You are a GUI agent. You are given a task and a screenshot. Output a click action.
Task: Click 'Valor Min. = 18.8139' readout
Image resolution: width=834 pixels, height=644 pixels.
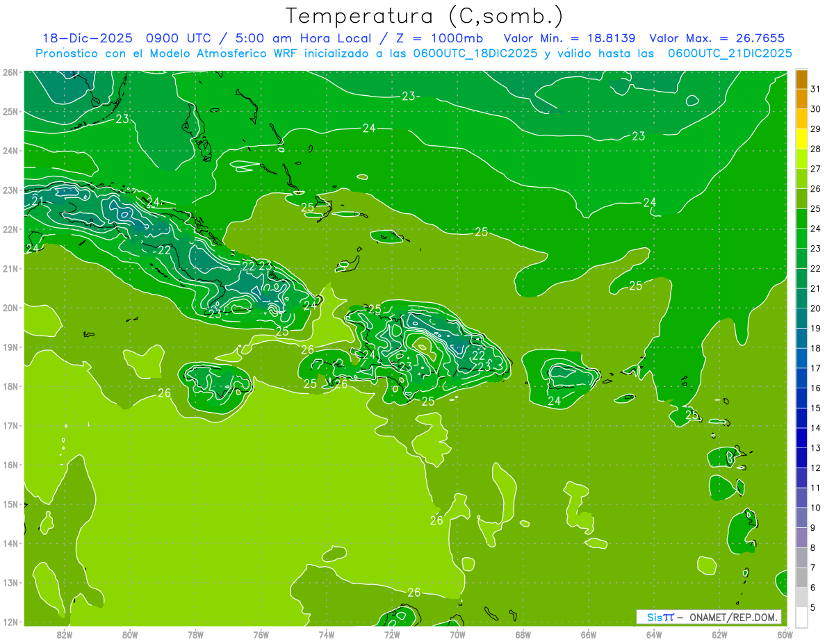point(569,38)
